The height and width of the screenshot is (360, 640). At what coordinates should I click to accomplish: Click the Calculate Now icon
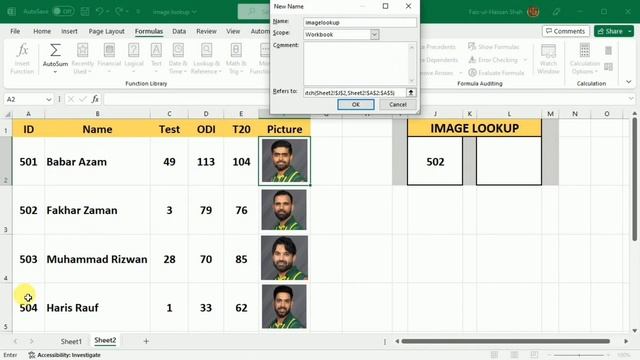pos(608,50)
